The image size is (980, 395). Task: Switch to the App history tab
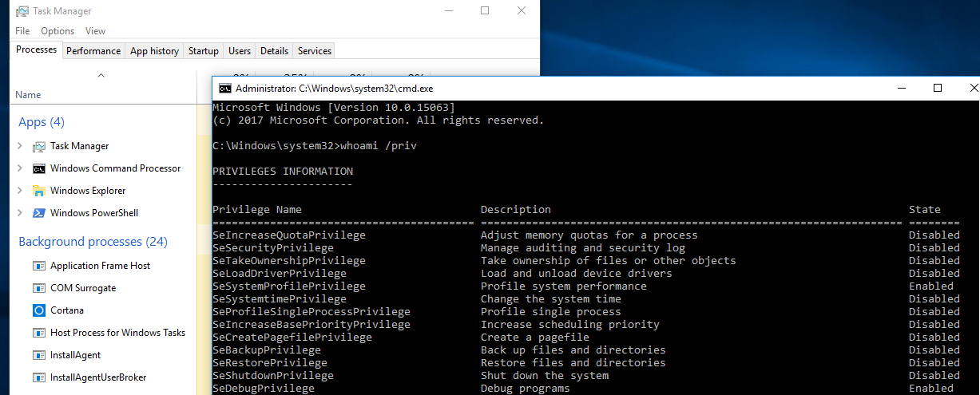coord(154,51)
